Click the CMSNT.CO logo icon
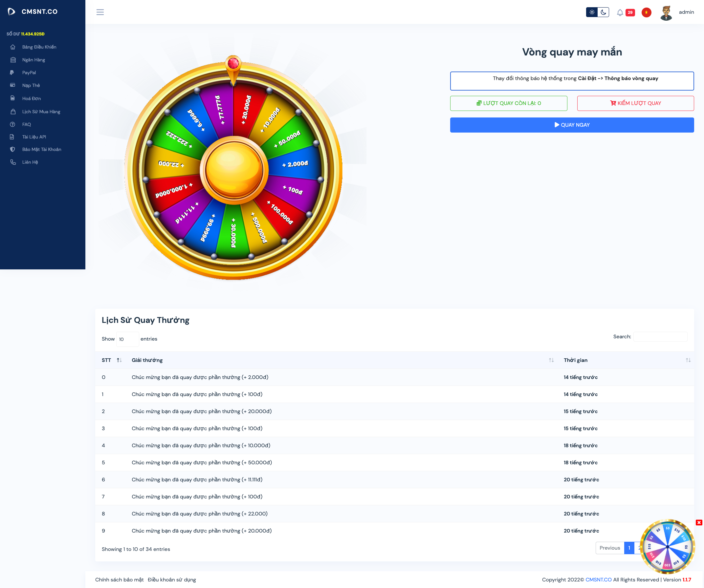Viewport: 704px width, 588px height. point(11,12)
